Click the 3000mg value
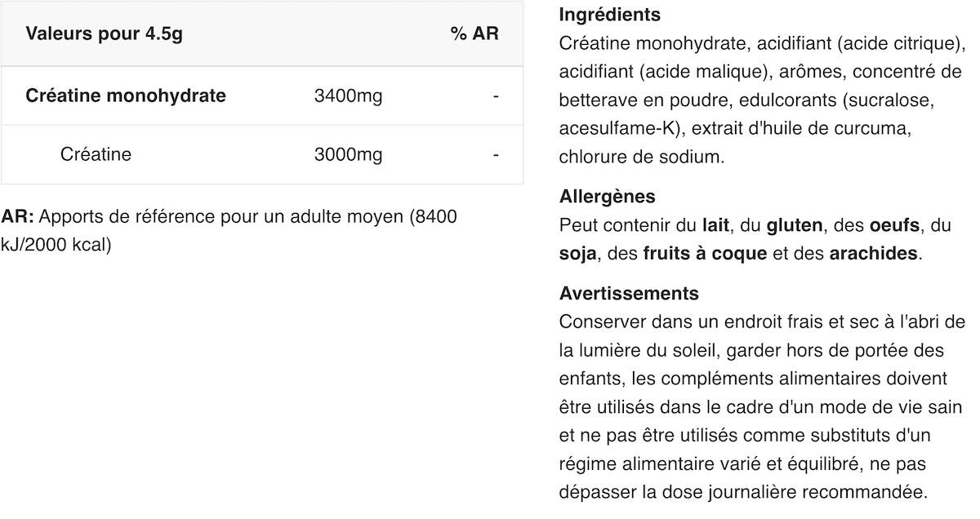This screenshot has height=519, width=980. tap(348, 154)
